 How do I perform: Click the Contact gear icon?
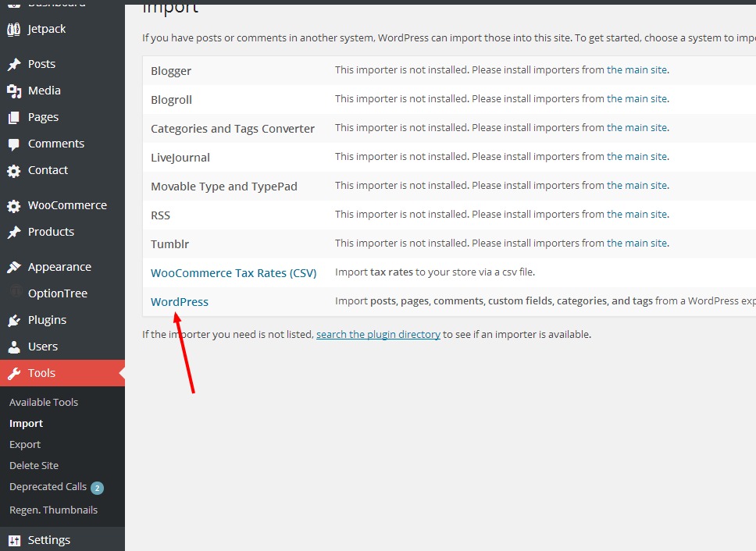click(x=14, y=170)
